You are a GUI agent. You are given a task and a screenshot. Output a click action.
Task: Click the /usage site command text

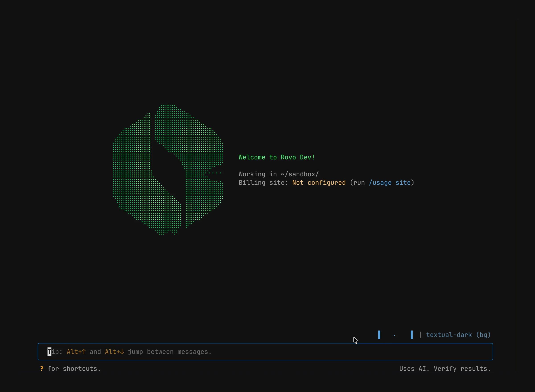tap(390, 183)
